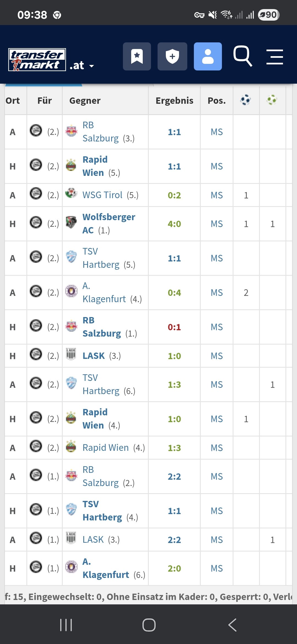Tap the green assists ball column header

272,100
